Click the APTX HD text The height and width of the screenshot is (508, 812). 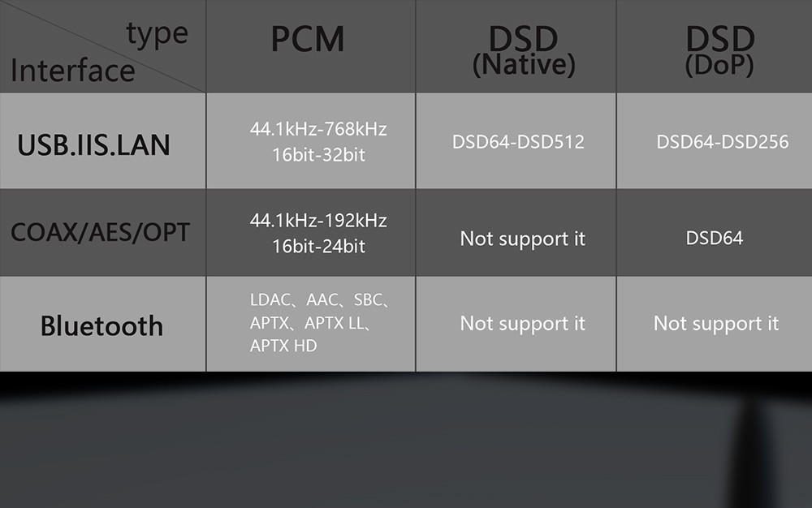click(x=283, y=346)
